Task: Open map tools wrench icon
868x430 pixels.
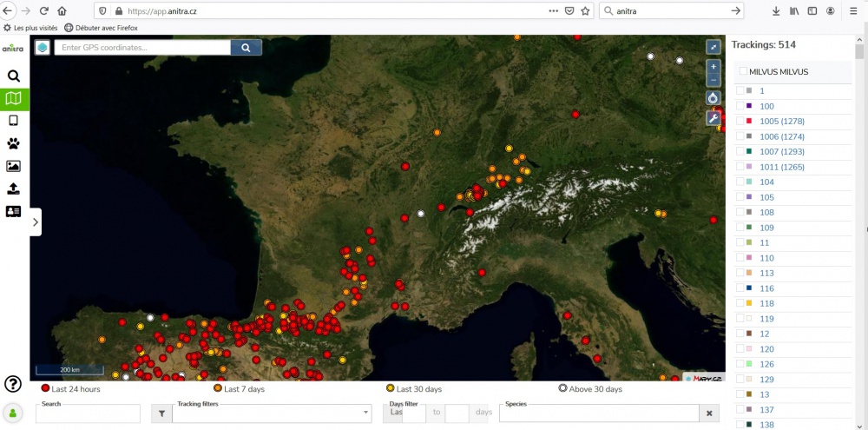Action: (x=713, y=118)
